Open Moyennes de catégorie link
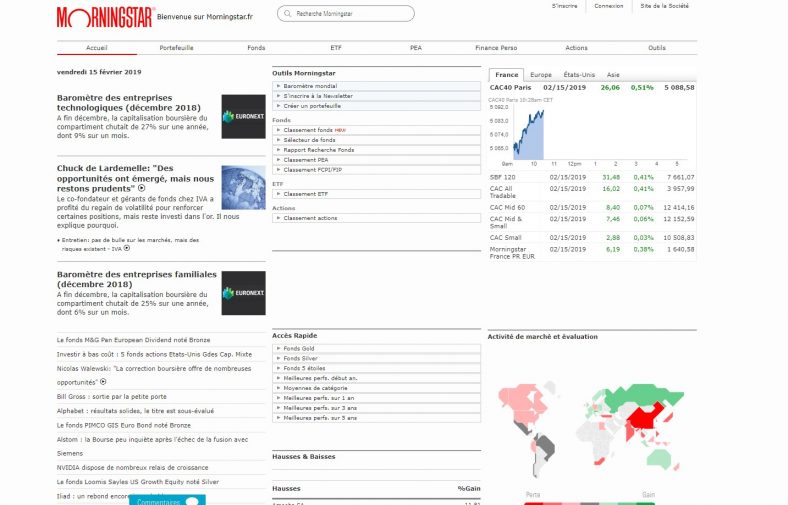 (x=315, y=388)
